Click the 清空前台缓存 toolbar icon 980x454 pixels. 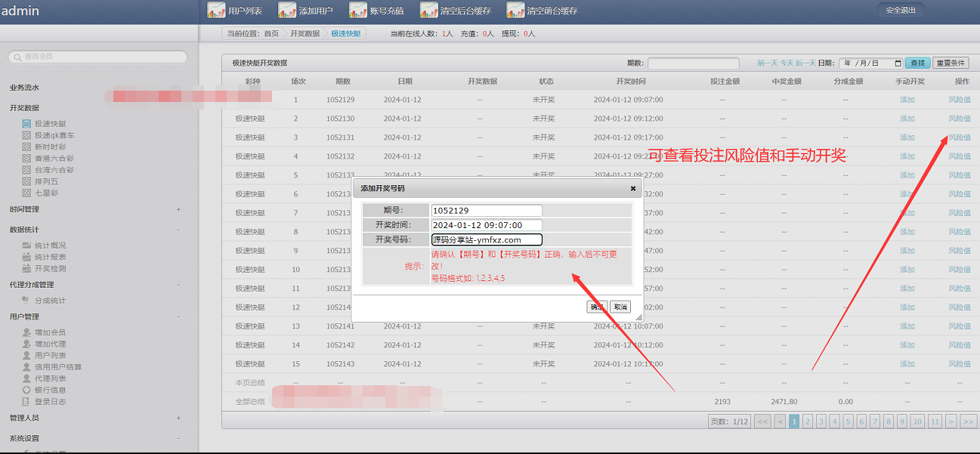[515, 11]
